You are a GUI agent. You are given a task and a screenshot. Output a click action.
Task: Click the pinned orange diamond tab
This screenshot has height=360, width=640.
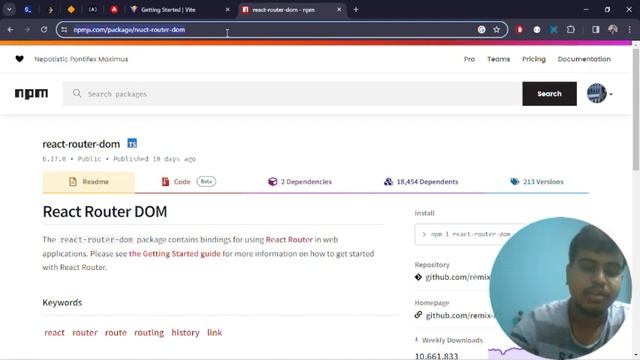click(71, 9)
